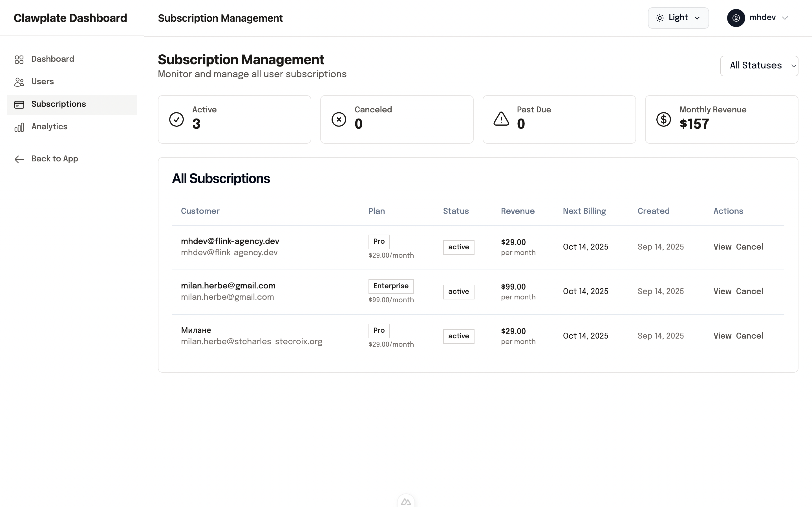Screen dimensions: 812x507
Task: Navigate to the Users section
Action: click(42, 81)
